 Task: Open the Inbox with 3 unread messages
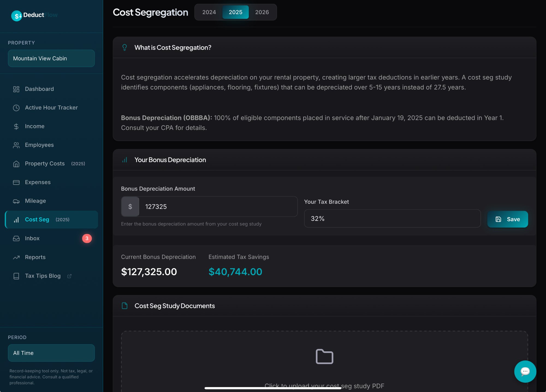(32, 238)
